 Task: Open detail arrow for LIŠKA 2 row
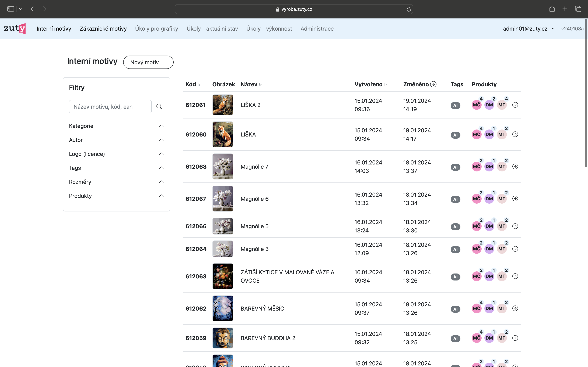click(x=515, y=105)
